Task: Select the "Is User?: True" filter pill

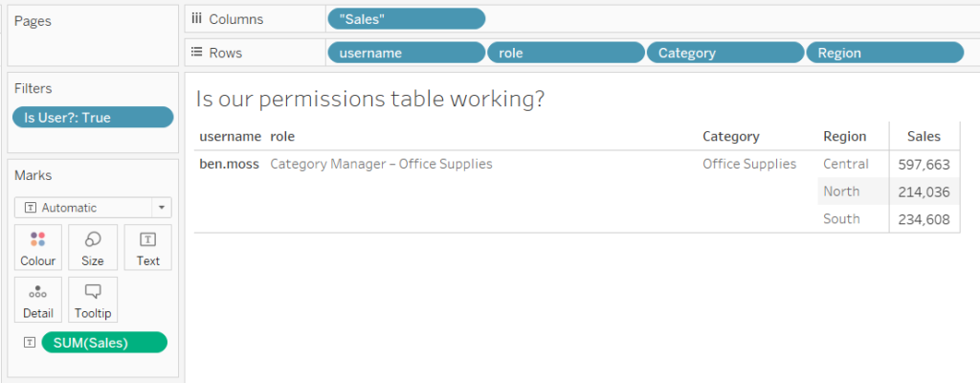Action: [93, 117]
